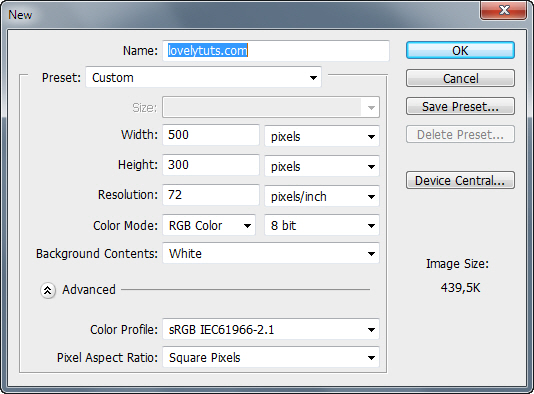
Task: Click the Resolution value field
Action: click(211, 195)
